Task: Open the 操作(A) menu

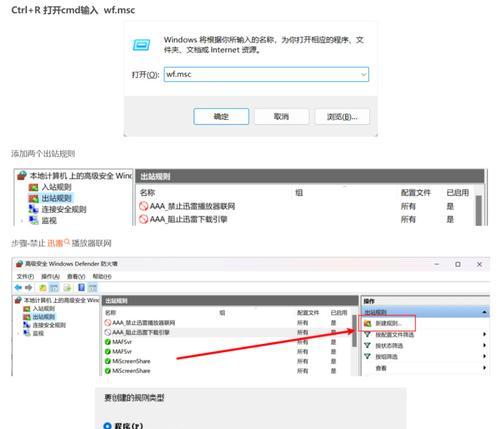Action: (50, 276)
